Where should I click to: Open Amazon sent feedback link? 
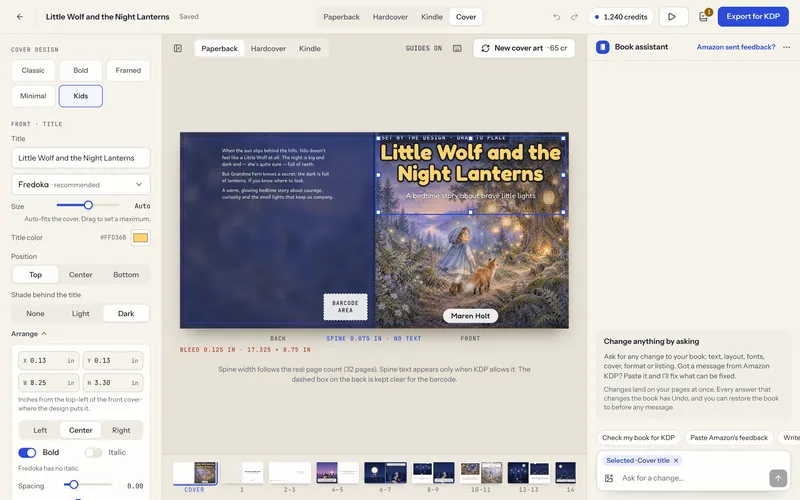tap(736, 47)
